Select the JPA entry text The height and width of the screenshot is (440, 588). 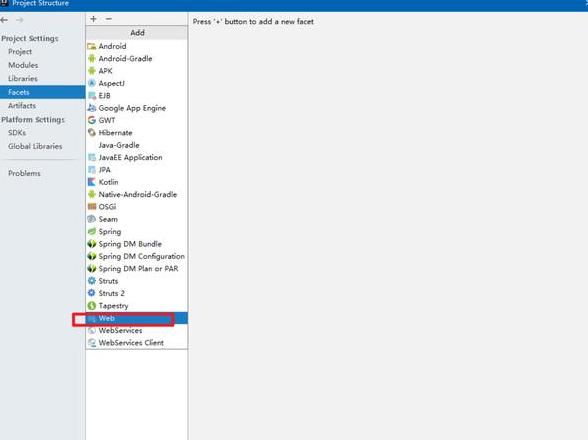tap(105, 170)
